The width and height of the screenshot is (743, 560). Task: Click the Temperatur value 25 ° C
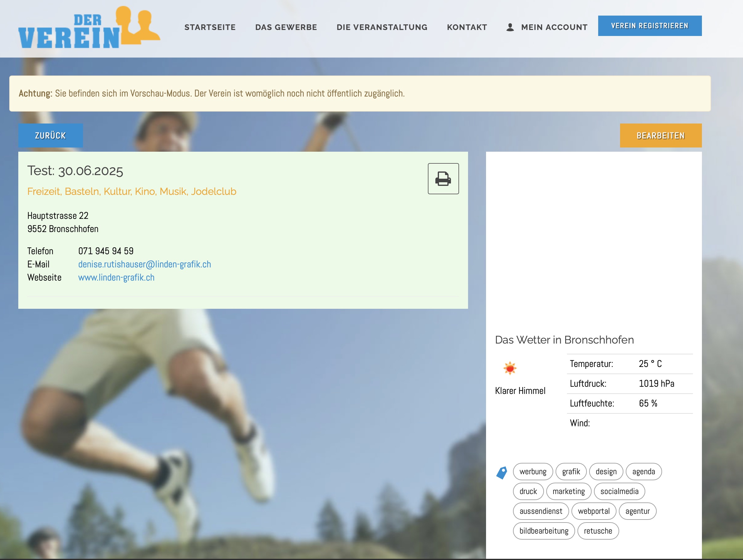tap(650, 364)
